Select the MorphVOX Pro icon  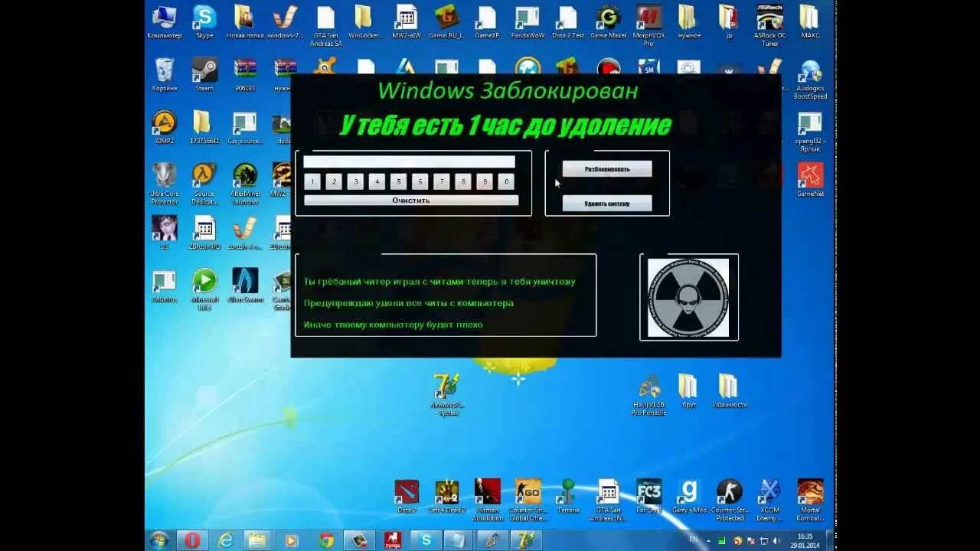coord(648,26)
